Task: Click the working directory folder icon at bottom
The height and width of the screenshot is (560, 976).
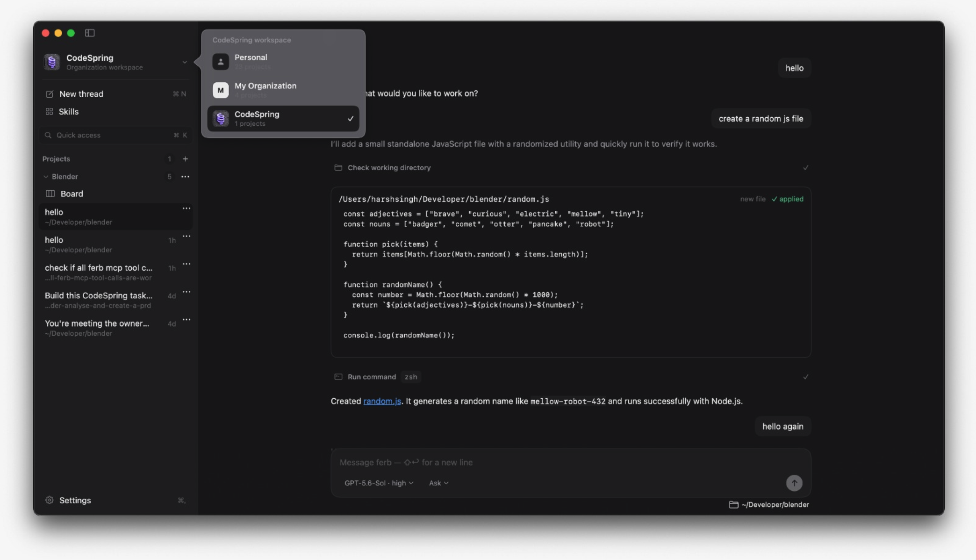Action: tap(733, 505)
